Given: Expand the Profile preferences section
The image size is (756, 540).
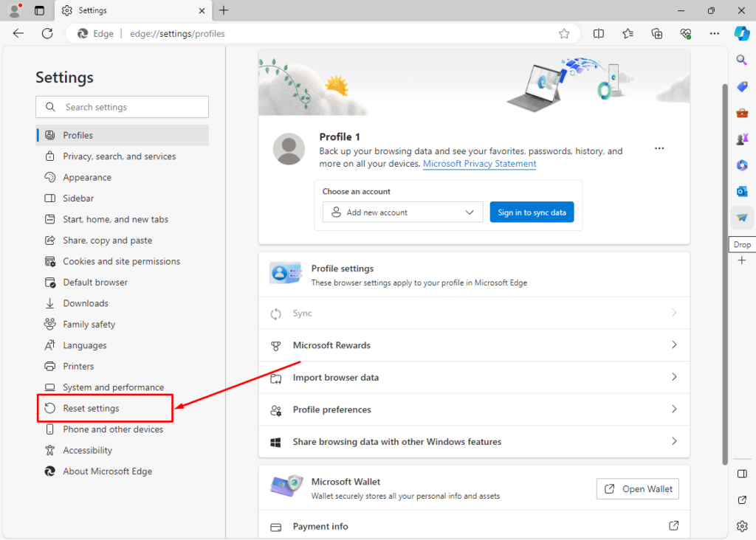Looking at the screenshot, I should pos(473,409).
